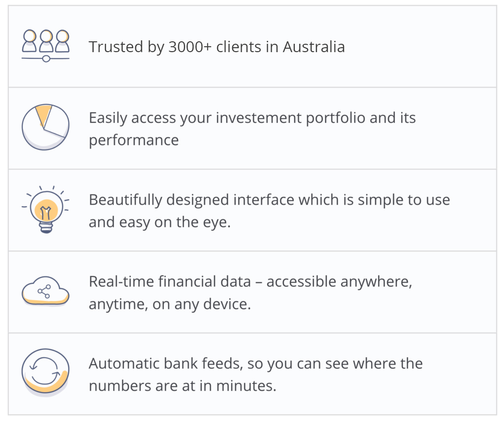
Task: Click the share symbol inside the cloud
Action: coord(44,292)
